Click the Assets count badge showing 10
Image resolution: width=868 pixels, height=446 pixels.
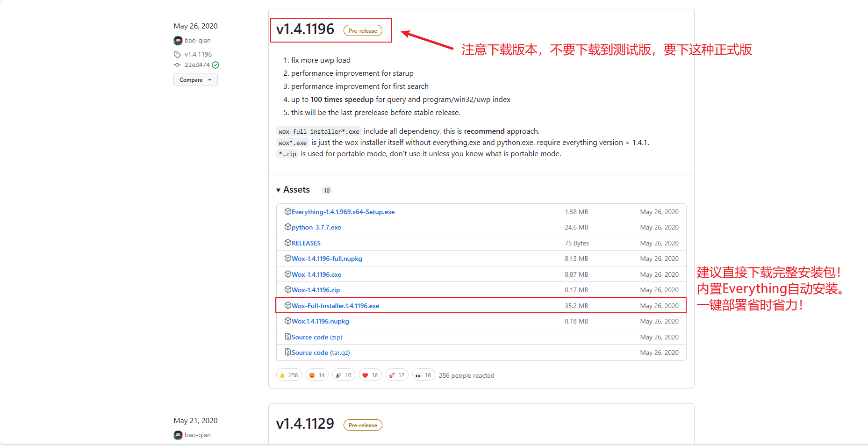(x=327, y=190)
